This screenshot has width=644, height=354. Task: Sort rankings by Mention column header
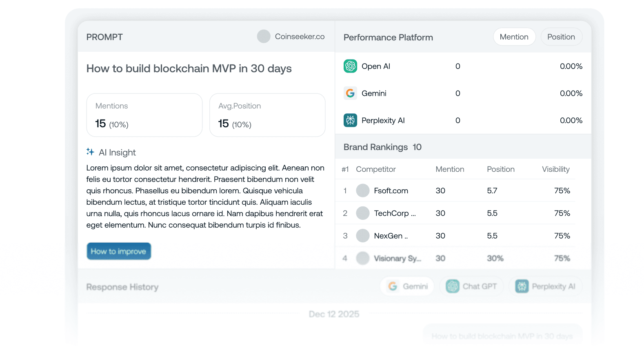pos(450,169)
